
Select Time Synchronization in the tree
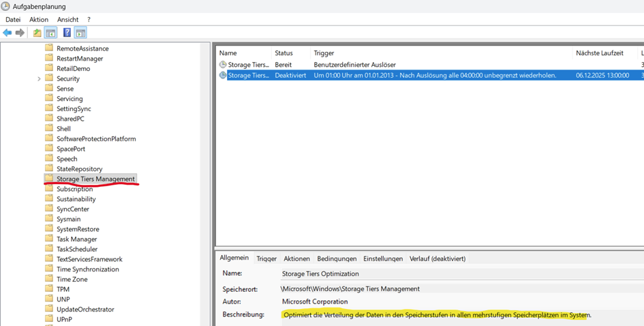coord(88,269)
